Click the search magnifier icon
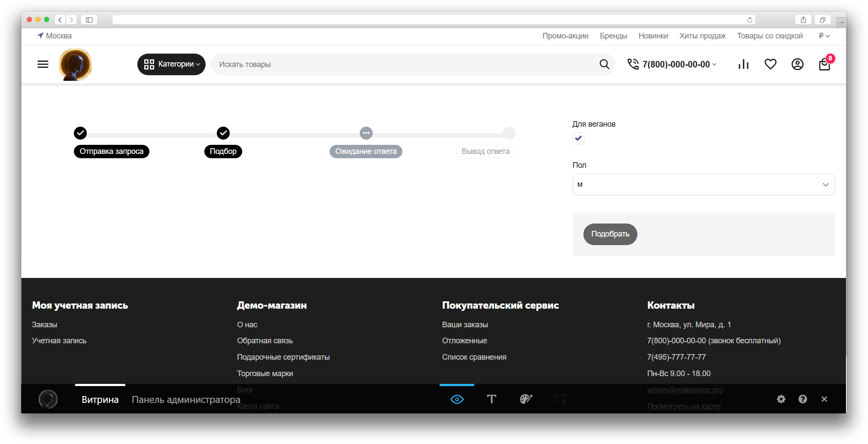Image resolution: width=868 pixels, height=444 pixels. [604, 64]
